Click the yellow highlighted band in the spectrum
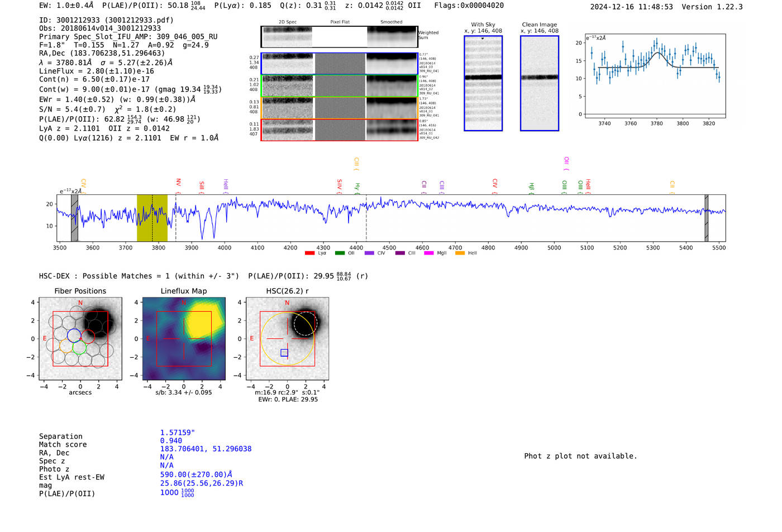This screenshot has height=532, width=782. 152,218
